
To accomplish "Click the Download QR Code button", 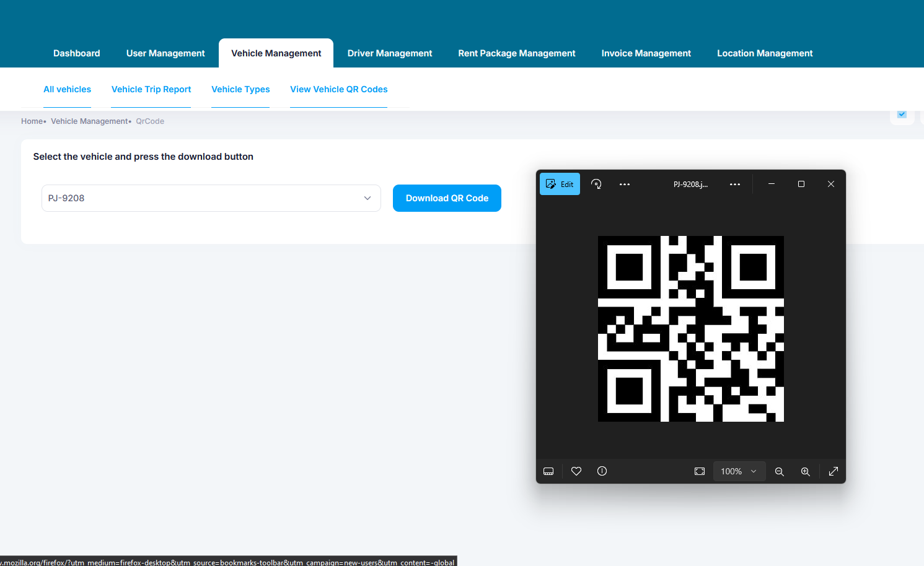I will pyautogui.click(x=447, y=198).
